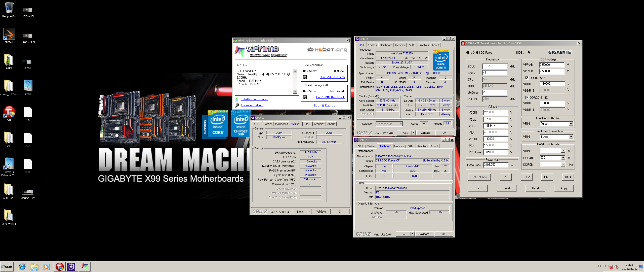Switch to SPD tab in CPU-Z Memory window
Screen dimensions: 644x272
pos(307,124)
